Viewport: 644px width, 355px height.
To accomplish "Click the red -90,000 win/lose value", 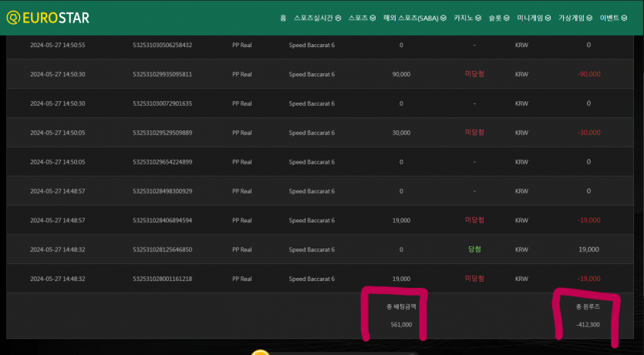I will [588, 74].
